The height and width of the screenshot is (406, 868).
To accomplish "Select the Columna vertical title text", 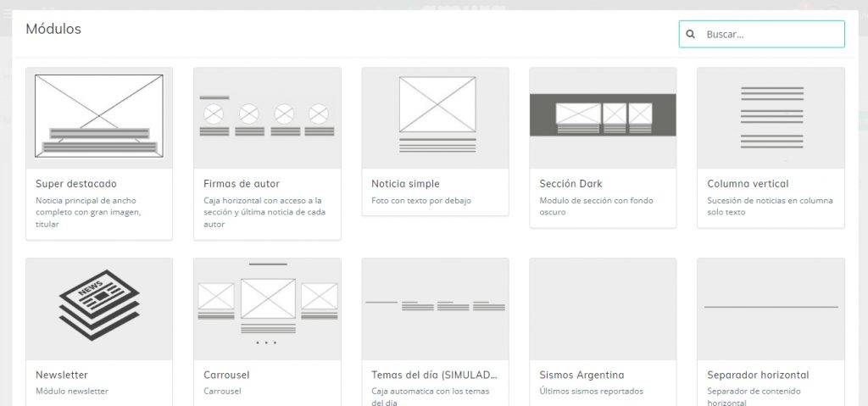I will 748,184.
